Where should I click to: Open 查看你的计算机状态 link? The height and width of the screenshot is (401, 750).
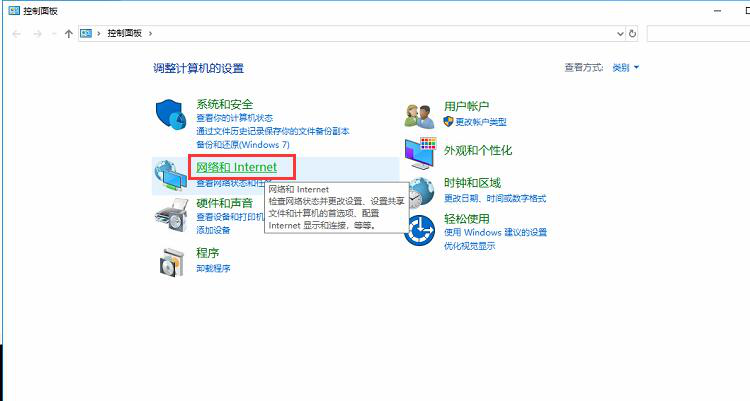click(234, 118)
